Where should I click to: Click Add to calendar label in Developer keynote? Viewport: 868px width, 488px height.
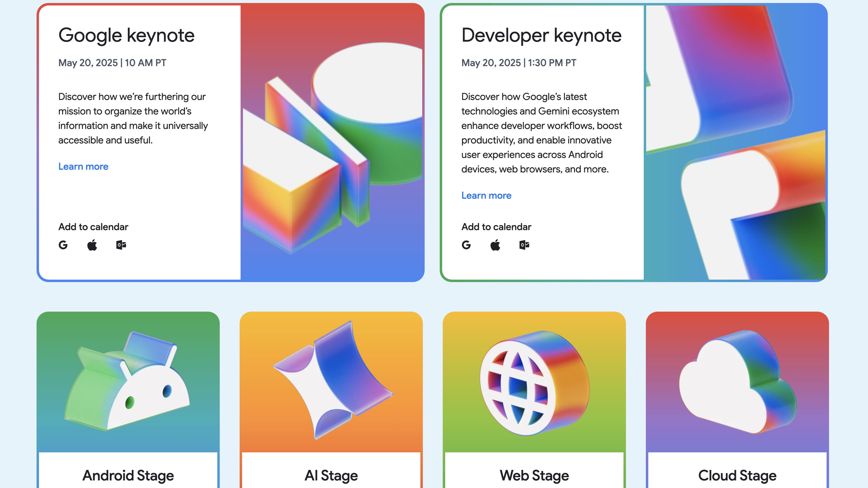pyautogui.click(x=496, y=227)
